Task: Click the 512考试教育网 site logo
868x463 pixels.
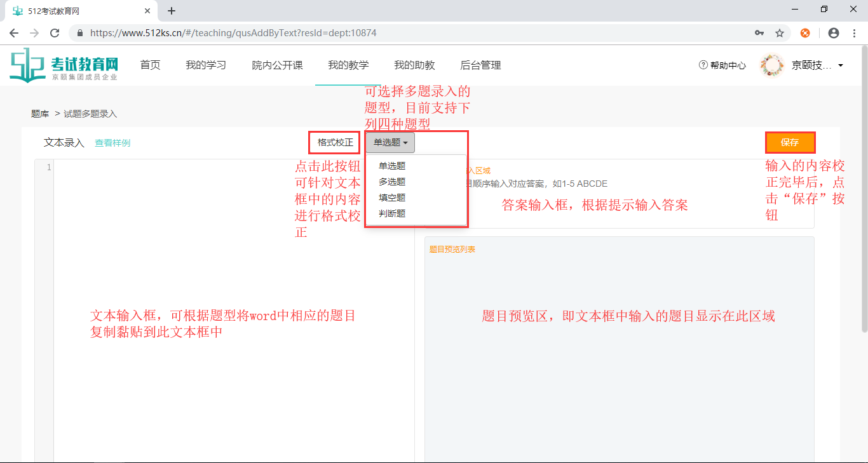Action: tap(64, 65)
